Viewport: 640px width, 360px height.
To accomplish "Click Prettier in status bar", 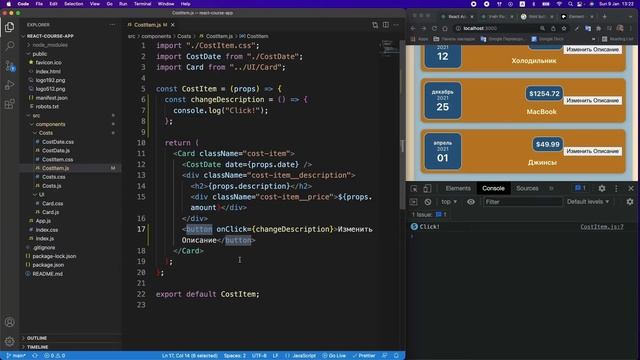I will click(364, 356).
